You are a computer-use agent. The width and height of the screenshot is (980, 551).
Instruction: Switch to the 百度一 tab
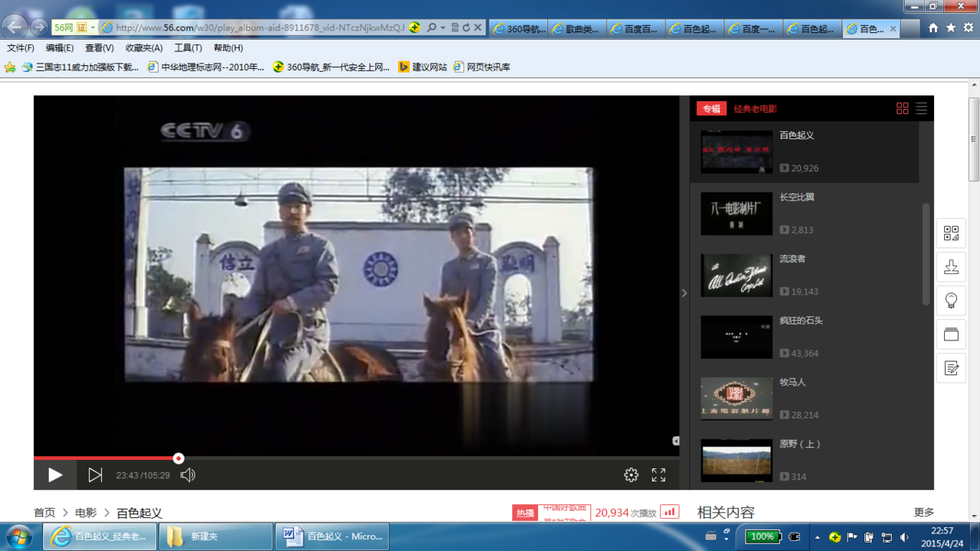[753, 29]
